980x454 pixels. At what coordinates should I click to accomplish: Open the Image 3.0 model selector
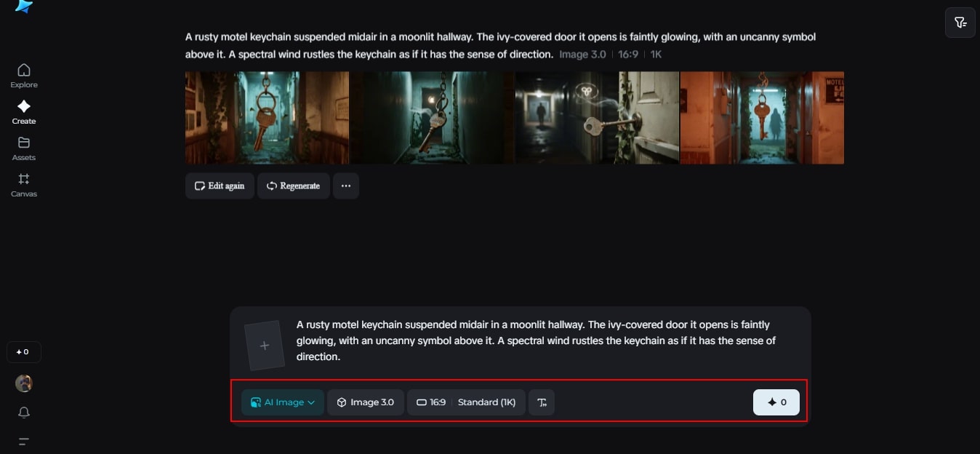[366, 402]
